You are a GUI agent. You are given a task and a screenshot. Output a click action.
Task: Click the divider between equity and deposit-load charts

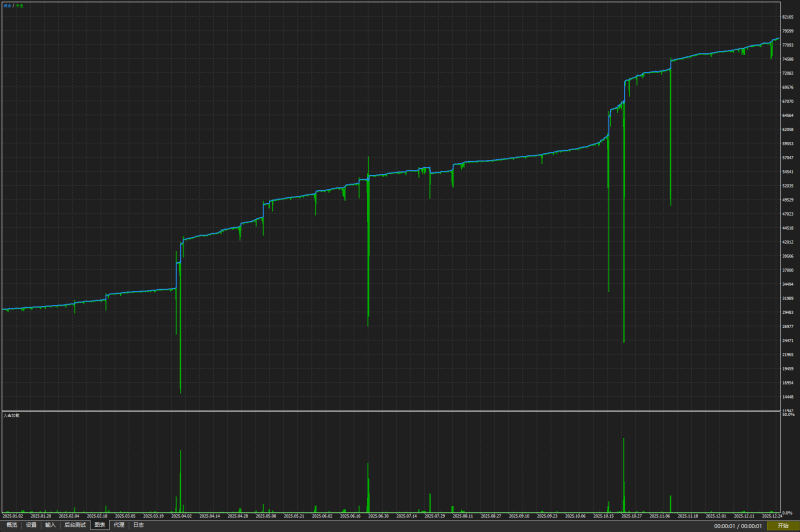(x=391, y=411)
